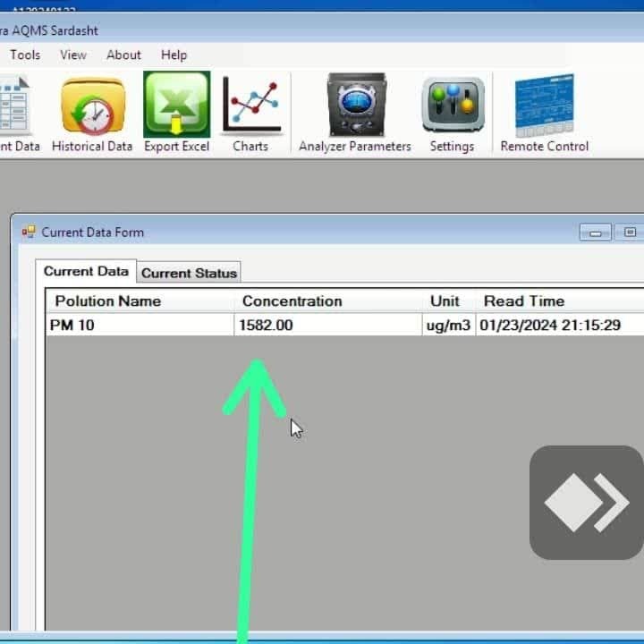Click the Concentration column header
This screenshot has width=644, height=644.
[292, 301]
